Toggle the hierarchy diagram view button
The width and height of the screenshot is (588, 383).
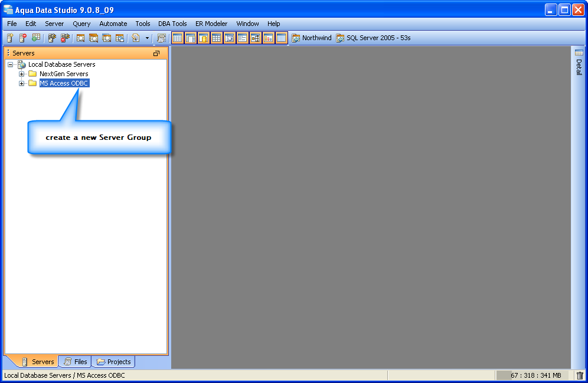click(256, 38)
